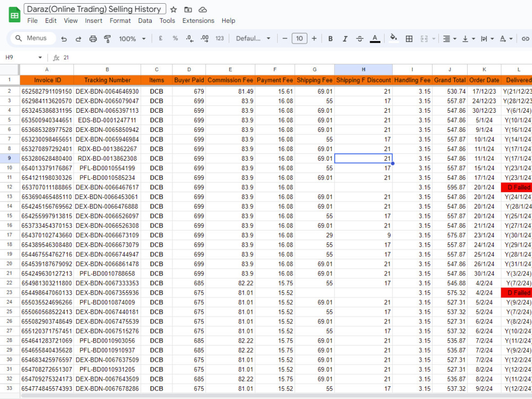This screenshot has height=399, width=532.
Task: Select cell with EDS-BD-0001247711
Action: (107, 120)
